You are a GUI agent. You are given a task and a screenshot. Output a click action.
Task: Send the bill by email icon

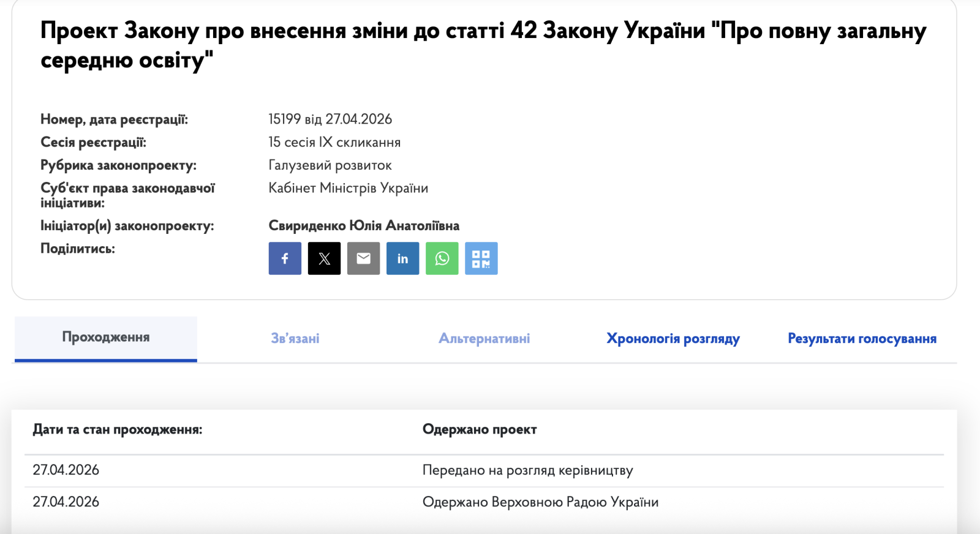click(x=363, y=258)
